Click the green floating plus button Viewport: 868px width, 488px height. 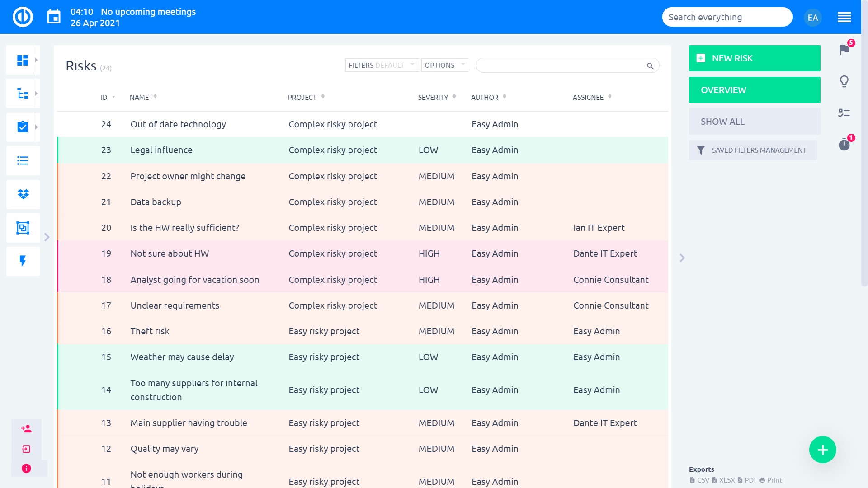coord(822,450)
